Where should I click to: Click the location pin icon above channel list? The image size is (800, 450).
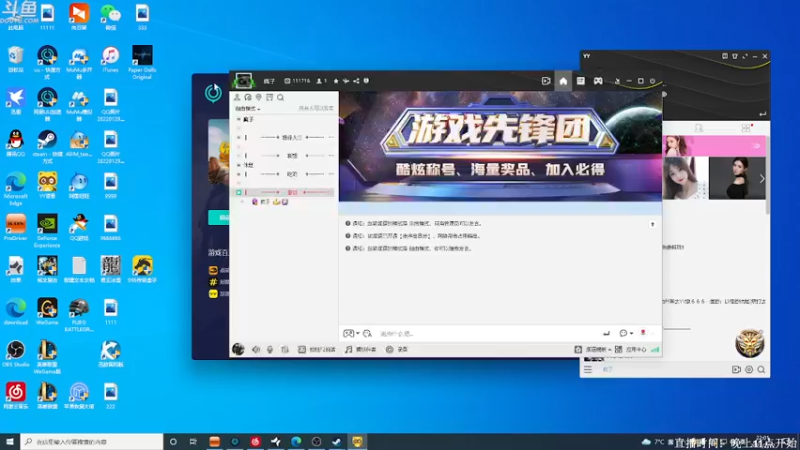pyautogui.click(x=259, y=97)
